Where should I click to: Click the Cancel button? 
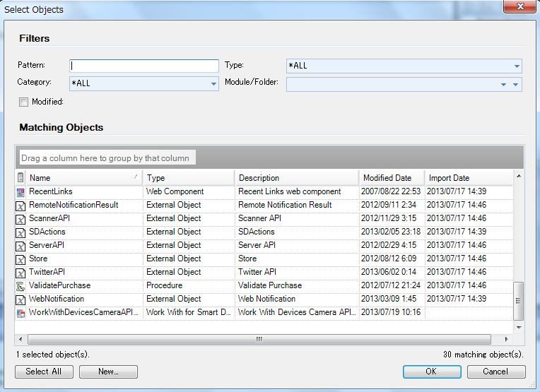pos(496,372)
